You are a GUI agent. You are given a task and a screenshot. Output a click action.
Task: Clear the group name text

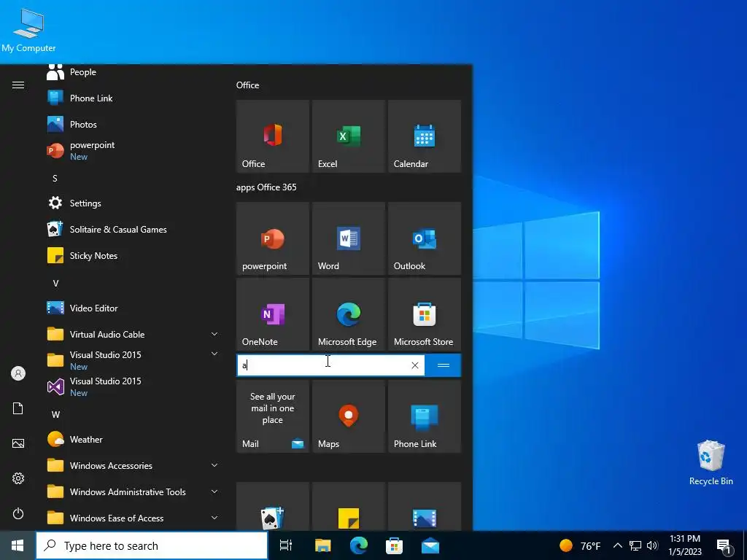point(415,365)
